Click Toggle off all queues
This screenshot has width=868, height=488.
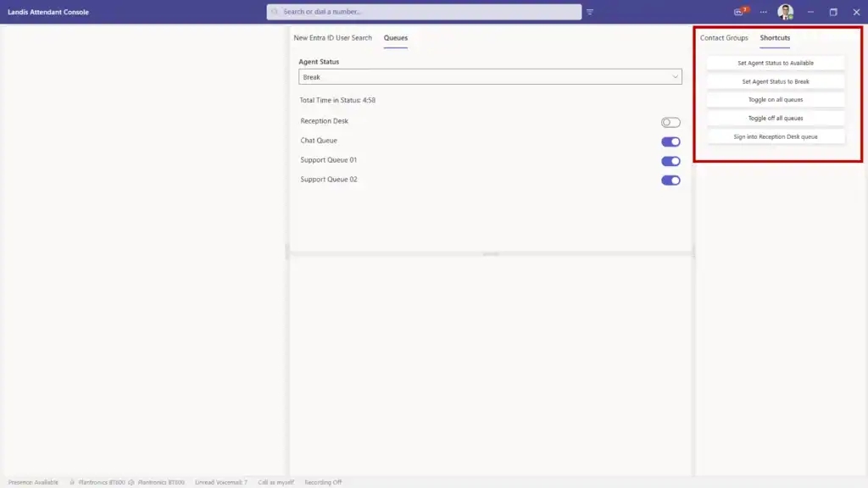(x=775, y=118)
